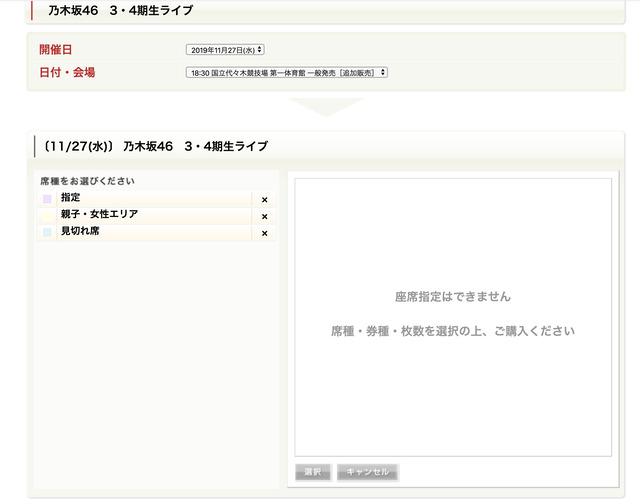Click the 選択 button
640x504 pixels.
coord(313,472)
